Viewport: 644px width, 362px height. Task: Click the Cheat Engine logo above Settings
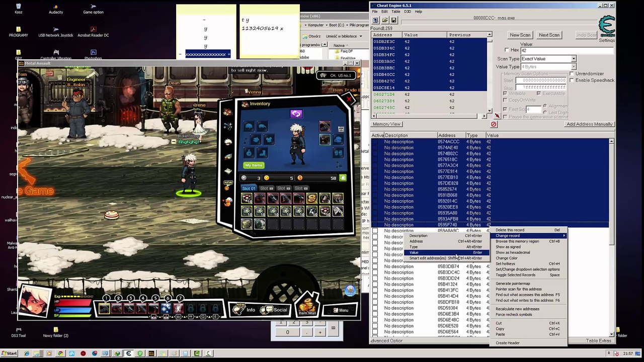click(607, 26)
